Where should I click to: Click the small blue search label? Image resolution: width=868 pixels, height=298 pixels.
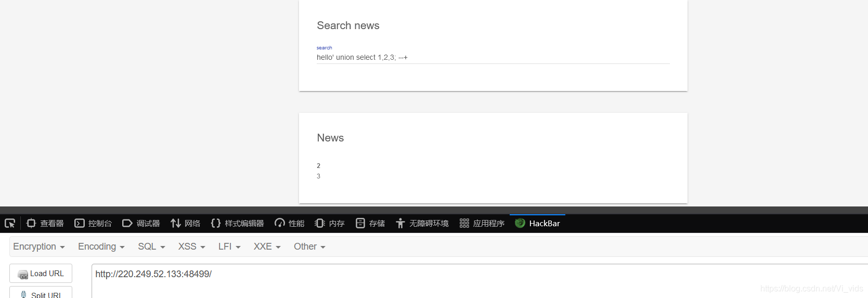point(324,48)
